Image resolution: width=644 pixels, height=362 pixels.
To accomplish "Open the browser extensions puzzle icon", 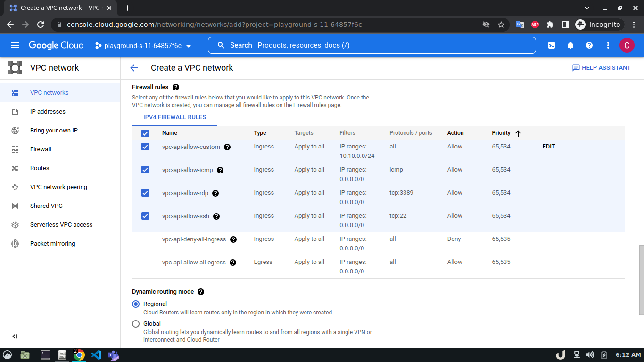I will click(x=550, y=25).
